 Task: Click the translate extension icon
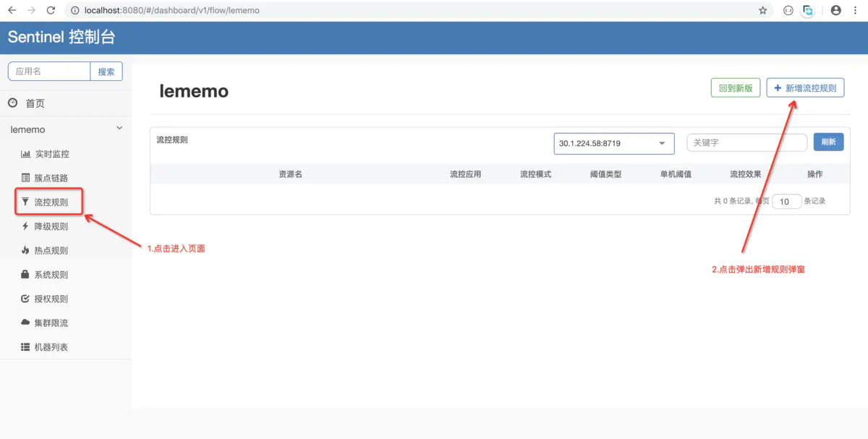808,11
